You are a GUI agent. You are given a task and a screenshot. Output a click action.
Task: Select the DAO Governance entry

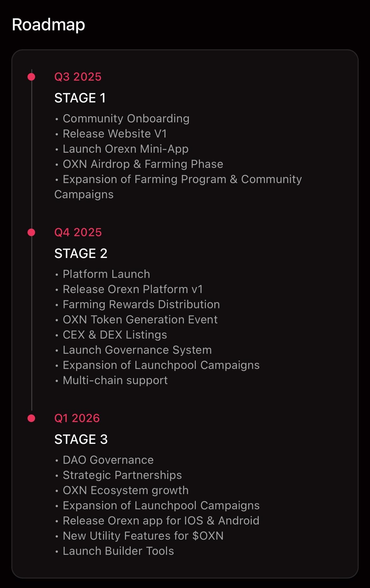pos(108,460)
